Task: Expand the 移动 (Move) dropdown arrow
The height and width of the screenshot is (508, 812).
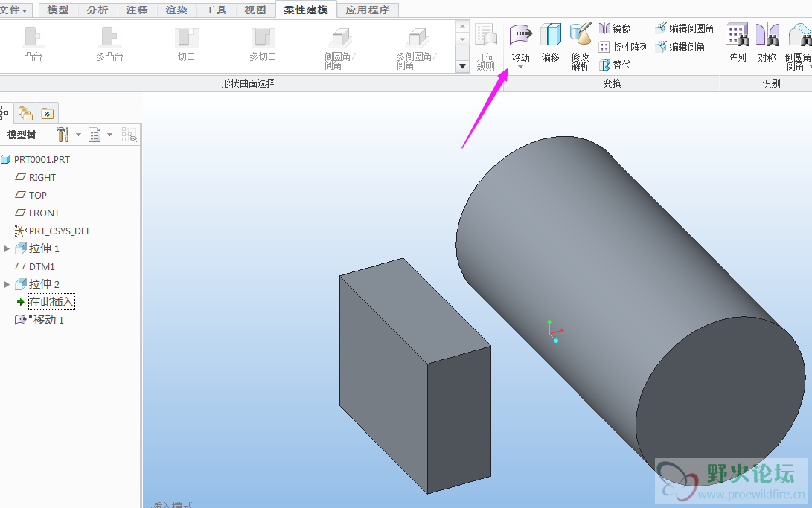Action: click(x=520, y=67)
